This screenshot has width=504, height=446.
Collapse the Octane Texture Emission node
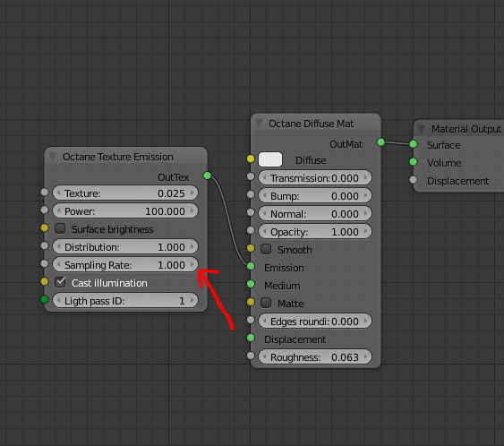53,157
